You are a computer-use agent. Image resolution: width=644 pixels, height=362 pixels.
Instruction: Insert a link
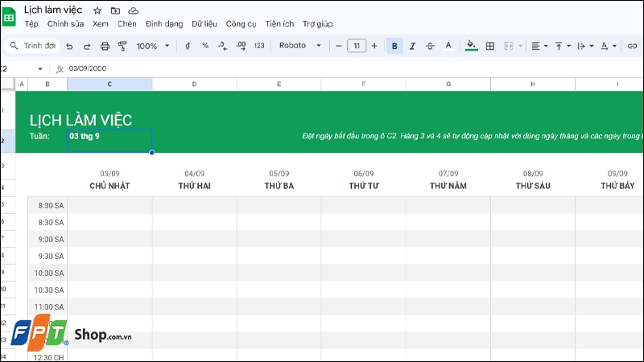tap(632, 46)
